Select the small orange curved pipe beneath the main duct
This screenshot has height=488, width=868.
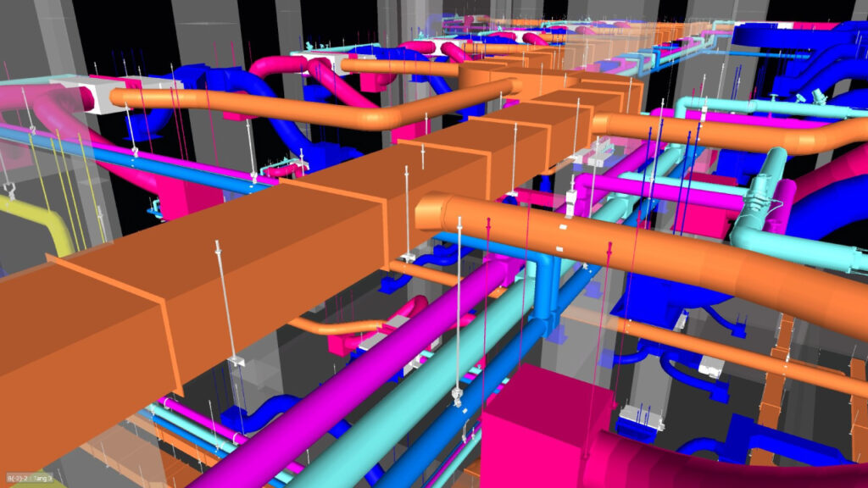pyautogui.click(x=339, y=326)
